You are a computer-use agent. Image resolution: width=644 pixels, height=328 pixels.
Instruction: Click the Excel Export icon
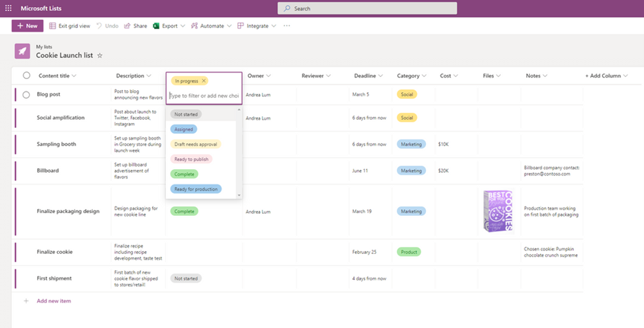156,26
